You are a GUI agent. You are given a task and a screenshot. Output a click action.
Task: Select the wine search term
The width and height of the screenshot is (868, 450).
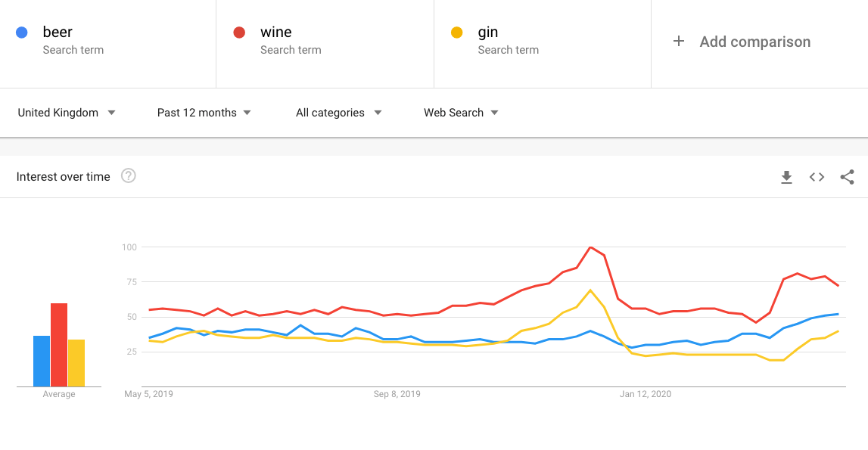pos(276,33)
